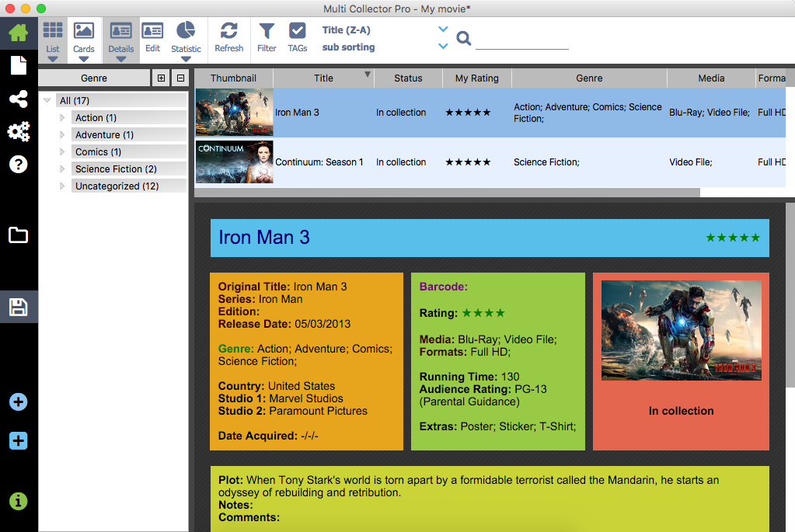Open the green info icon

point(18,501)
